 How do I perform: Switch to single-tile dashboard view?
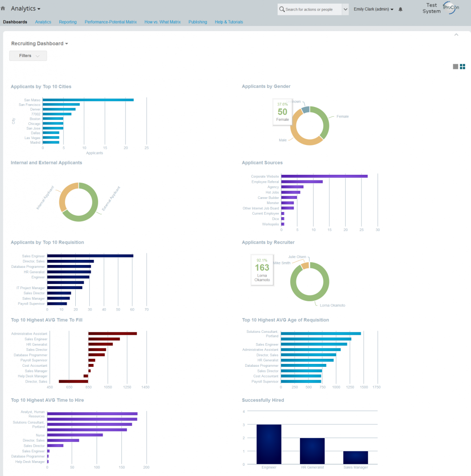coord(455,66)
